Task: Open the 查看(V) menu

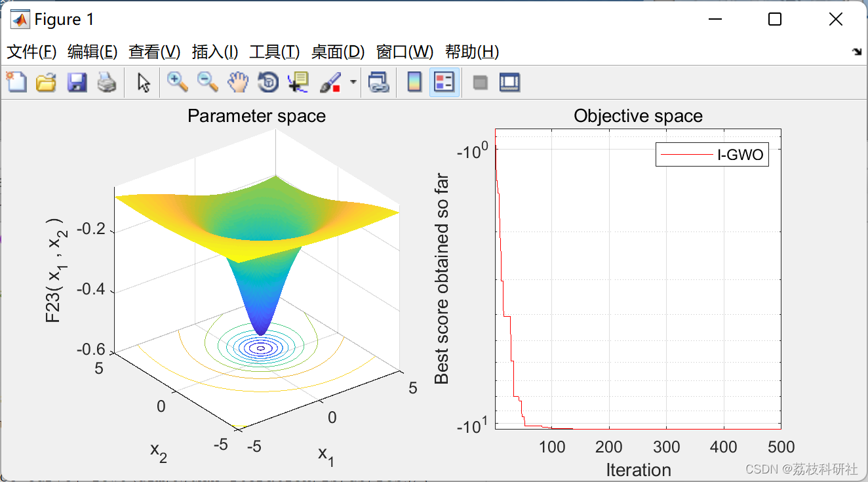Action: 154,52
